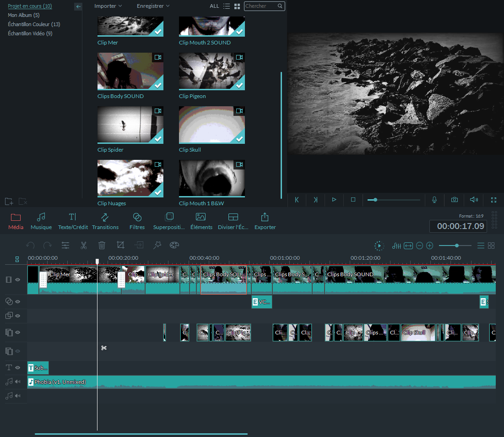This screenshot has width=504, height=437.
Task: Record voiceover with microphone icon
Action: click(434, 200)
